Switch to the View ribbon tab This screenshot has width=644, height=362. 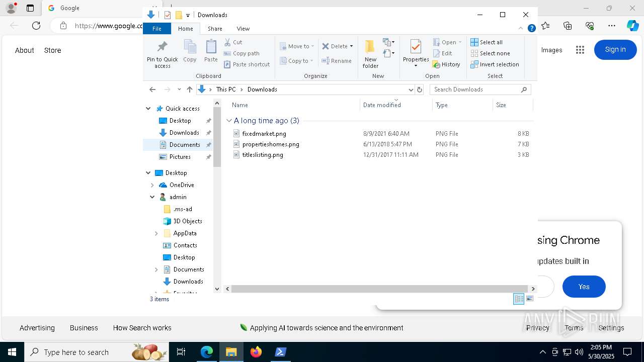[x=243, y=29]
